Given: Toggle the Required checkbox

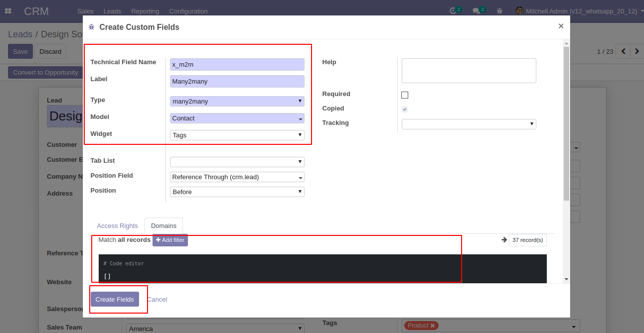Looking at the screenshot, I should point(405,95).
